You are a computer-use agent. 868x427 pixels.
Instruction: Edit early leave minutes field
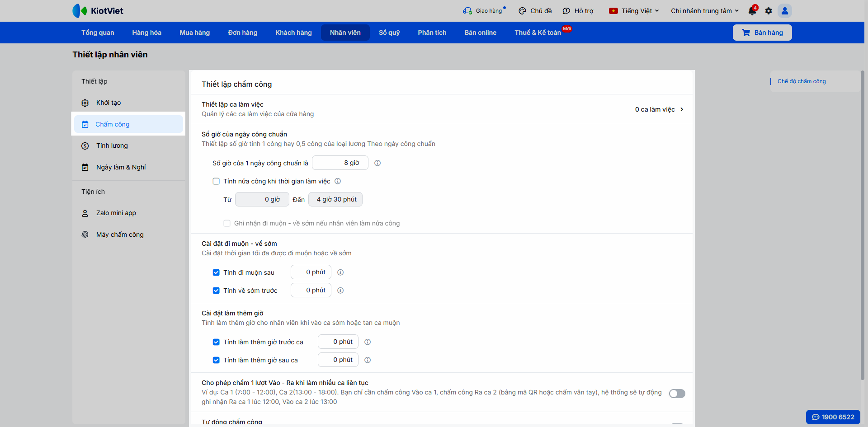[x=311, y=291]
